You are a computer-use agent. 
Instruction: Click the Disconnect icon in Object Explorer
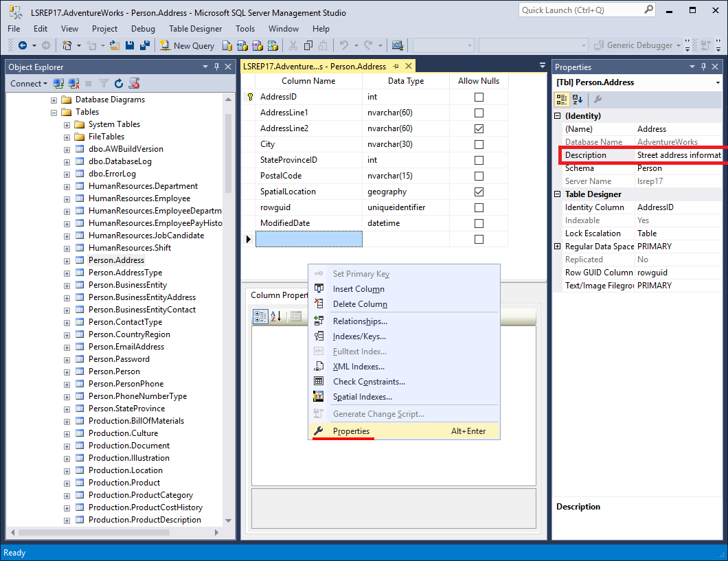tap(73, 83)
